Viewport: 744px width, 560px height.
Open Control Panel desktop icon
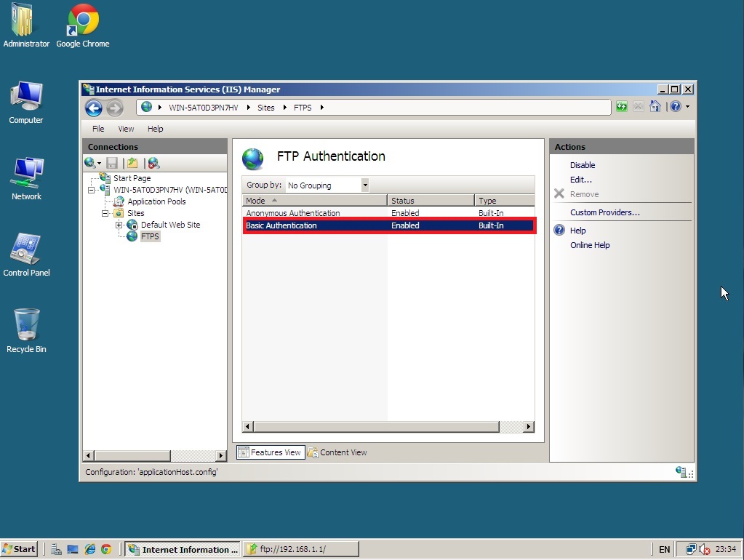click(26, 255)
